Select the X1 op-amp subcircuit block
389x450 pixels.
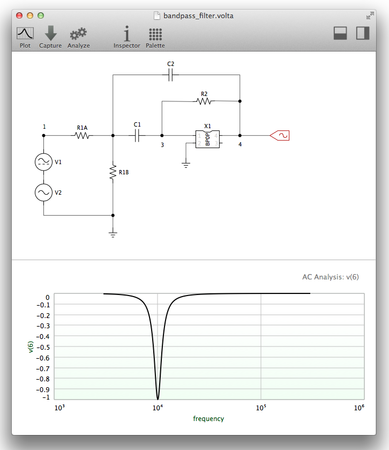tap(207, 139)
